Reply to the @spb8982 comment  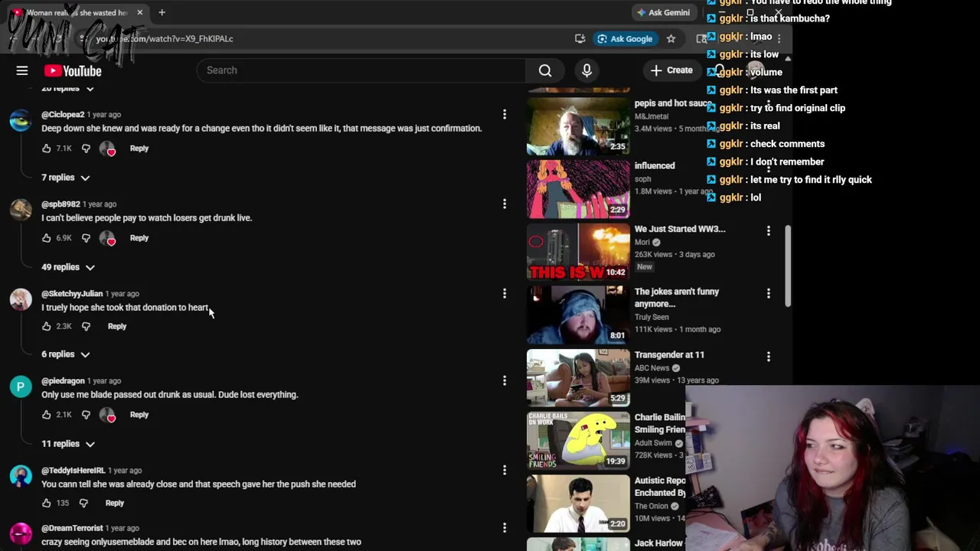click(139, 238)
